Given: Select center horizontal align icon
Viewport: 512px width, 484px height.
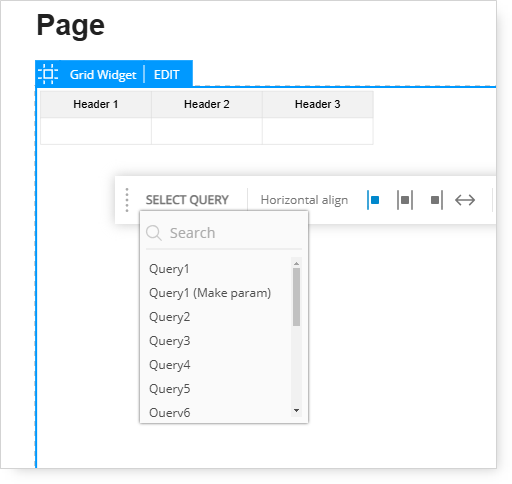Looking at the screenshot, I should pyautogui.click(x=405, y=200).
